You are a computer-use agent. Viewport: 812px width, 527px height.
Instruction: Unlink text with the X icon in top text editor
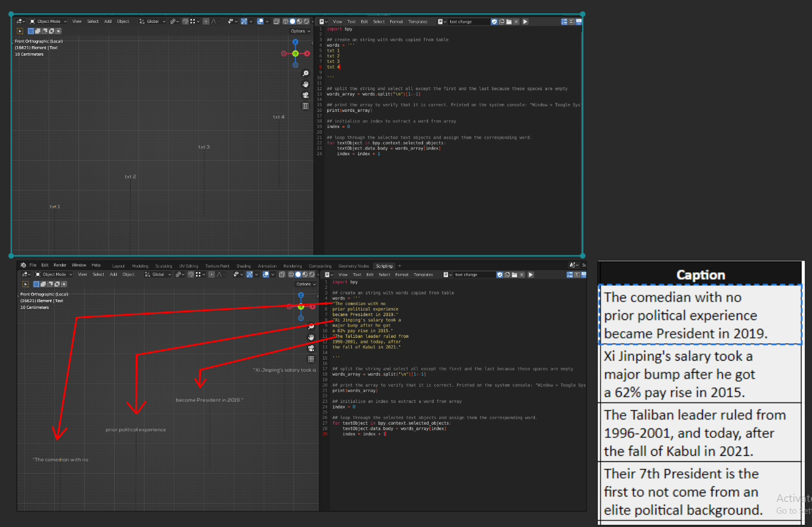point(516,22)
